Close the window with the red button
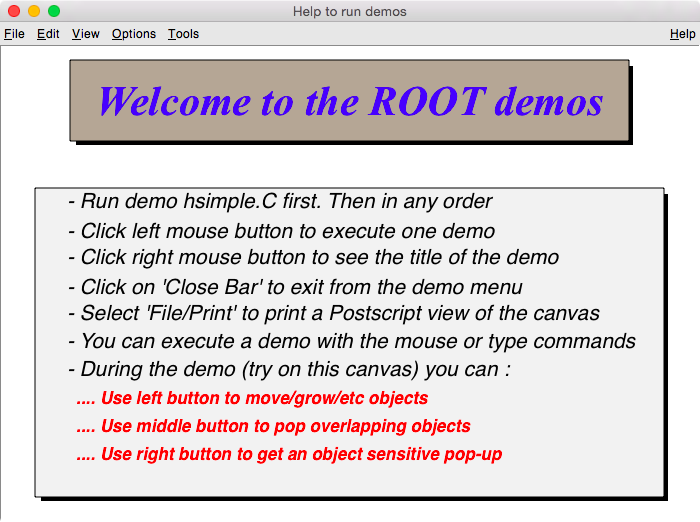 [x=14, y=11]
